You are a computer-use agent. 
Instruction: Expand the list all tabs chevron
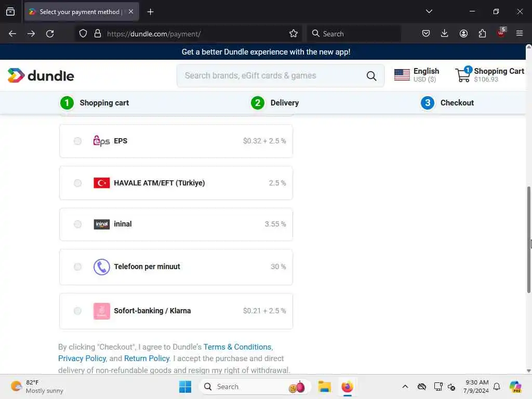pyautogui.click(x=429, y=11)
